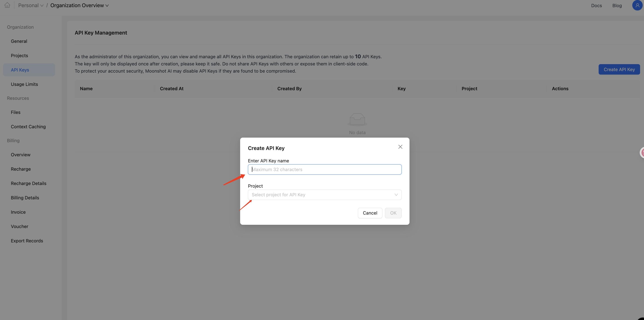Viewport: 644px width, 320px height.
Task: Click the home icon in header
Action: [x=7, y=5]
